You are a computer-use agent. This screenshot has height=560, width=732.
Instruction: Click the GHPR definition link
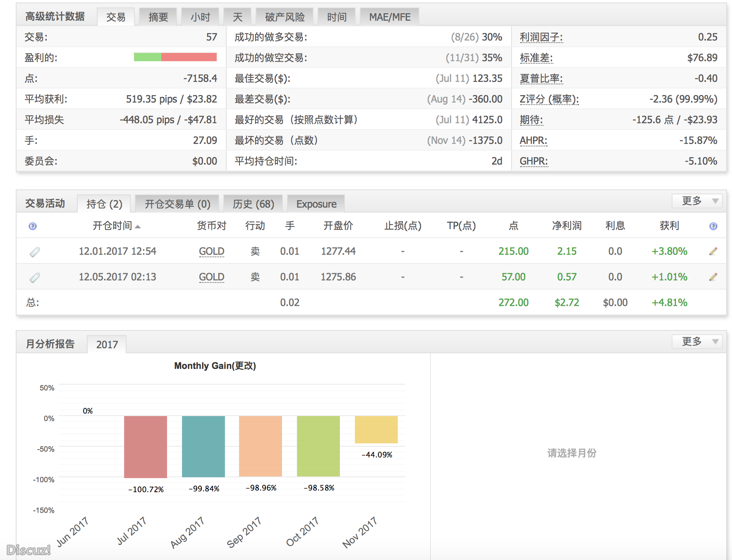pos(533,161)
